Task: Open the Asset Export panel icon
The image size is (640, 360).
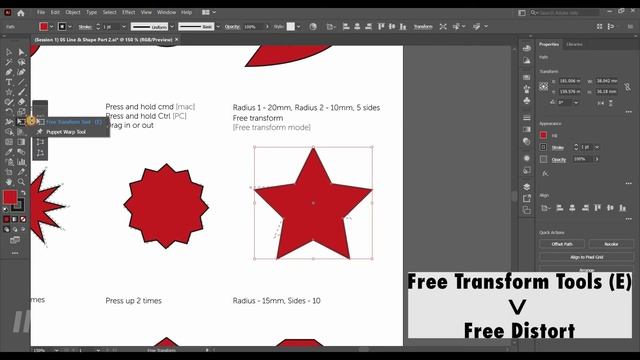Action: 527,199
